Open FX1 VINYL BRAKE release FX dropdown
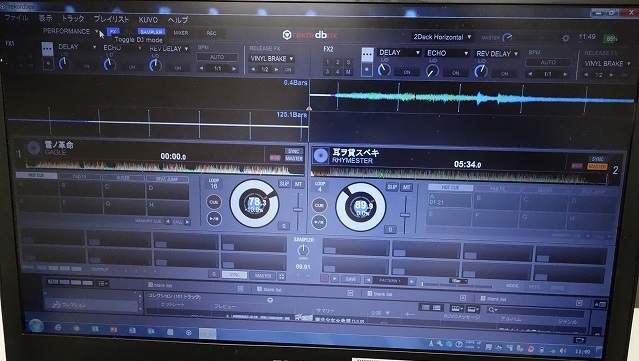The width and height of the screenshot is (639, 361). pos(272,59)
